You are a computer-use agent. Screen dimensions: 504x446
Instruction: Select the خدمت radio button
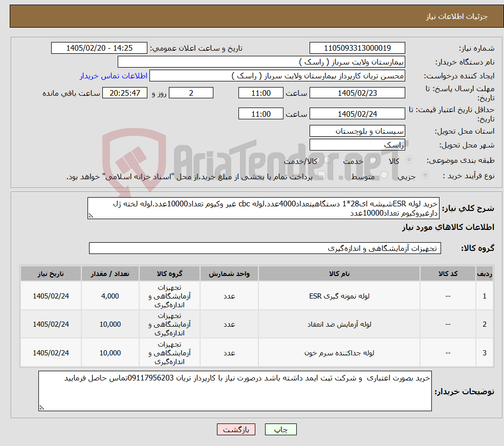[373, 160]
